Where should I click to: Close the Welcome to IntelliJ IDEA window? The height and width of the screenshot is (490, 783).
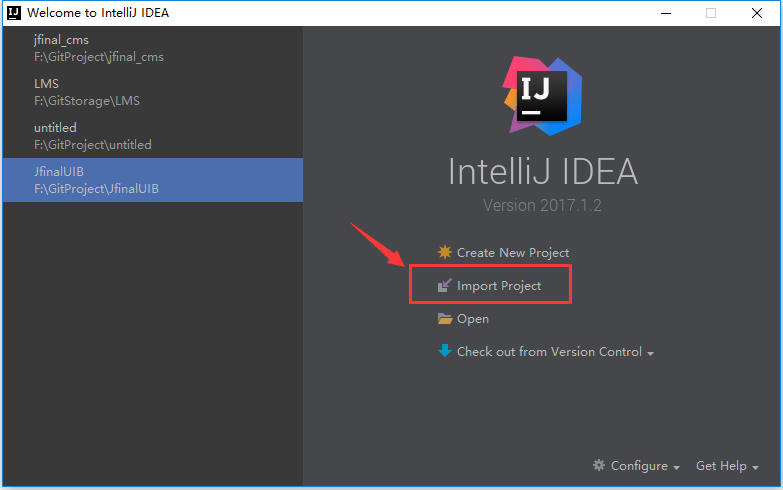pyautogui.click(x=757, y=13)
